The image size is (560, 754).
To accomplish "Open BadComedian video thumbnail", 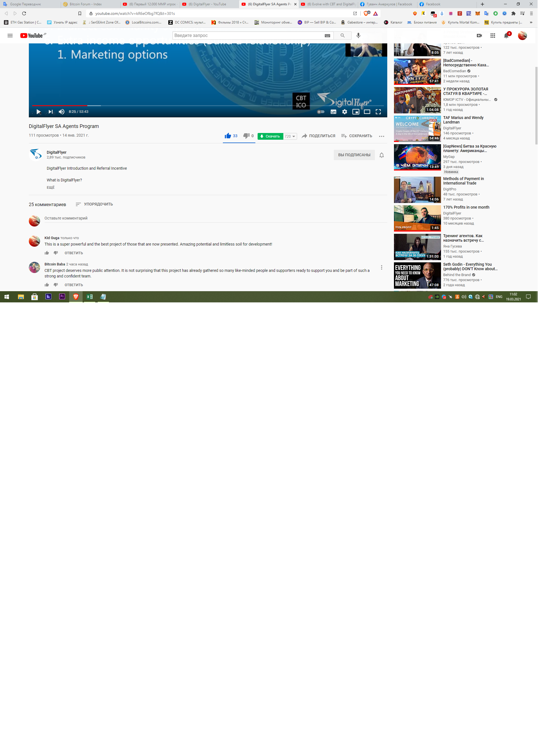I will click(x=417, y=71).
